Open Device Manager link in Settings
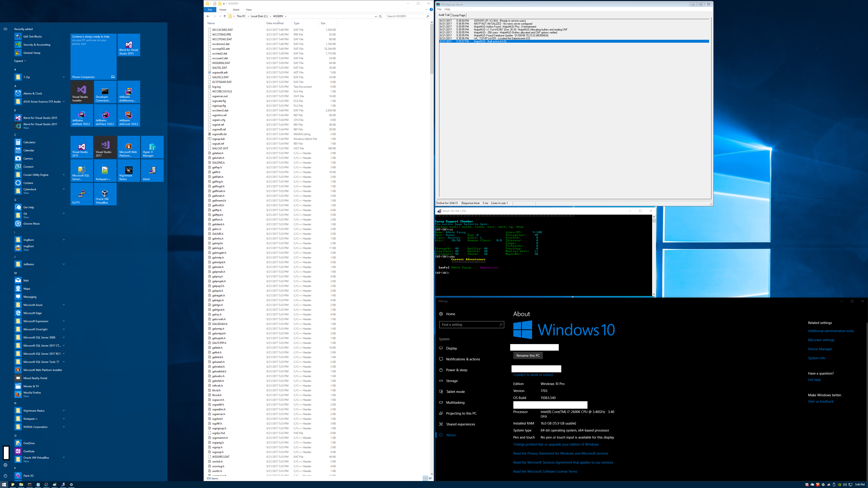 (820, 349)
